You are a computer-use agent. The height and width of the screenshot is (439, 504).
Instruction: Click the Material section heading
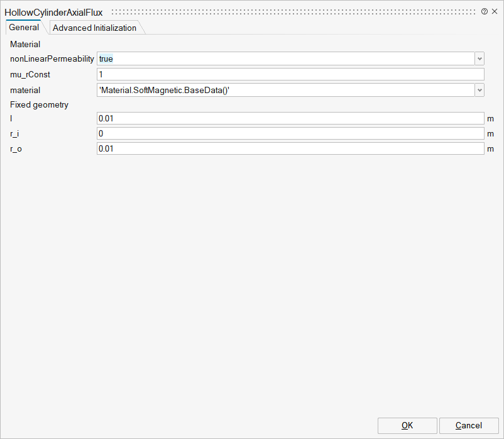(x=25, y=44)
